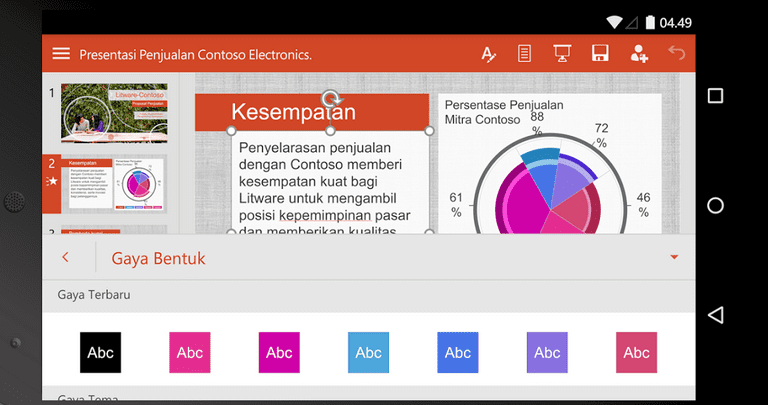The image size is (768, 405).
Task: Tap the 04.49 clock in status bar
Action: (675, 23)
